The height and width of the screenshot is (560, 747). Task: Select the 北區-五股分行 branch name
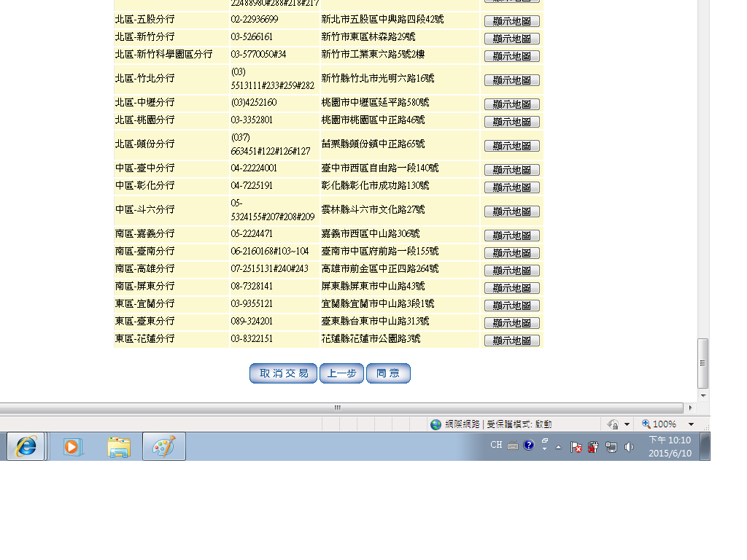[145, 20]
